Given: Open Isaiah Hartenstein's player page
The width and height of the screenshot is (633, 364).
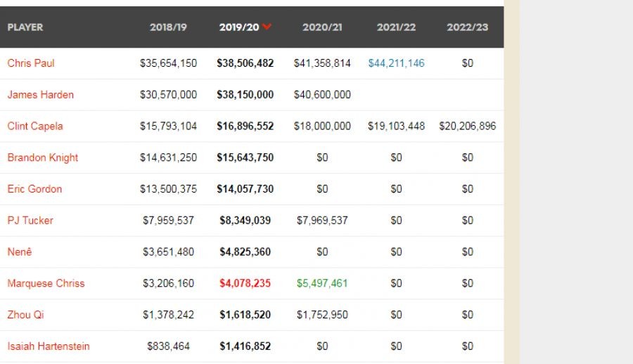Looking at the screenshot, I should [x=49, y=346].
